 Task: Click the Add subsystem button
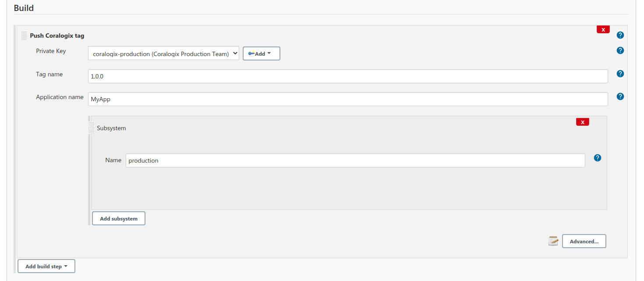(119, 218)
